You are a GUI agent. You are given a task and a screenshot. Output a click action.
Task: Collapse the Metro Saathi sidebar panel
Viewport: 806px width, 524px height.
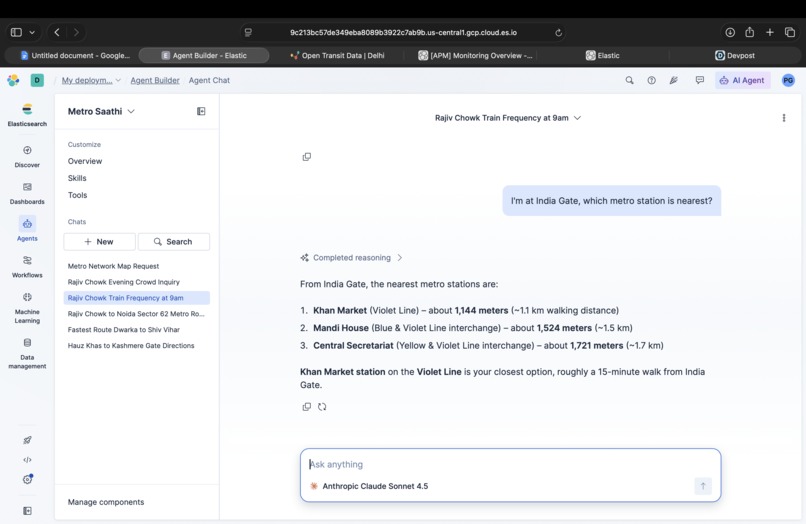(x=201, y=111)
